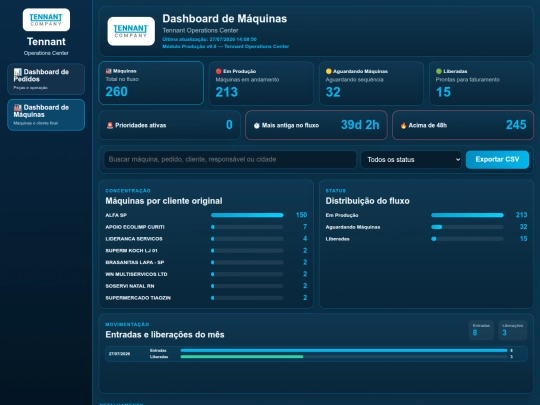Open the Todos os status dropdown
Image resolution: width=540 pixels, height=405 pixels.
coord(411,159)
